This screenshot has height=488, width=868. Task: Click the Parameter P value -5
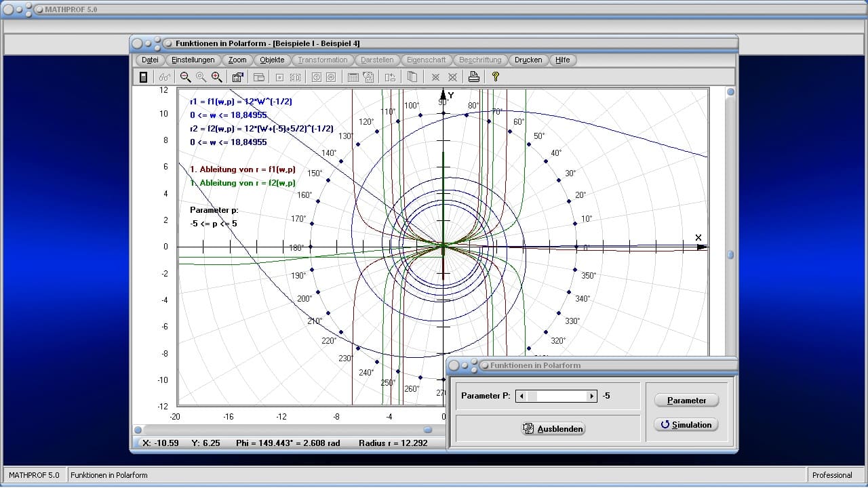pos(606,396)
